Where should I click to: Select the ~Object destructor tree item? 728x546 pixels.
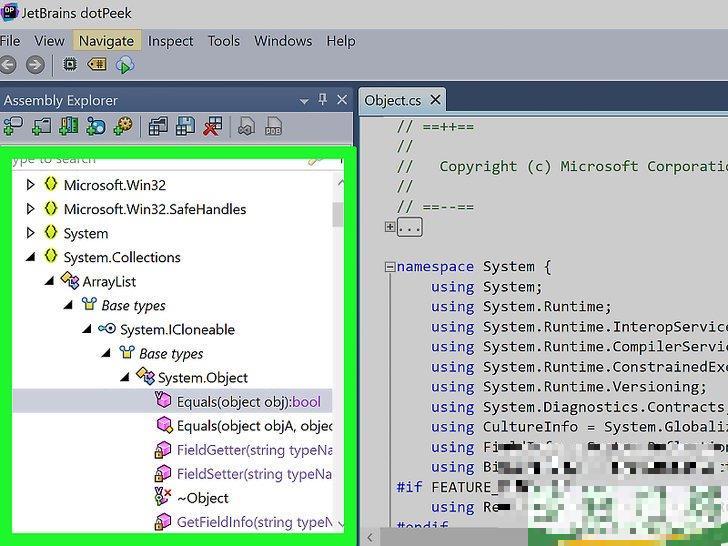(202, 498)
